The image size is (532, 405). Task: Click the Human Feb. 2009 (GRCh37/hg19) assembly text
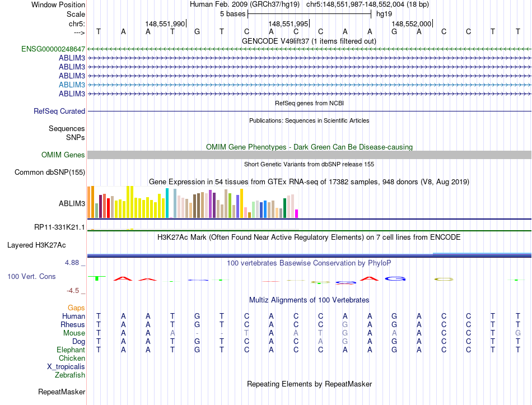pyautogui.click(x=245, y=4)
